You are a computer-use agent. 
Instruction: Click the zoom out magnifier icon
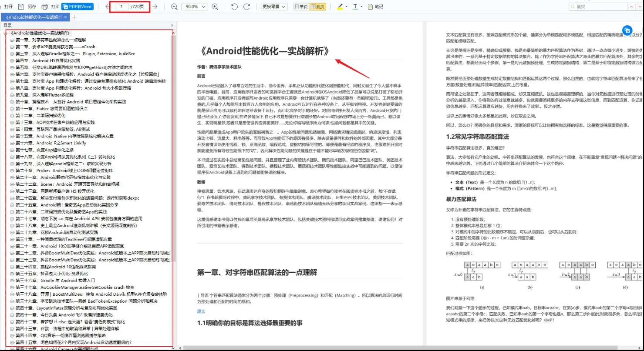click(x=174, y=7)
